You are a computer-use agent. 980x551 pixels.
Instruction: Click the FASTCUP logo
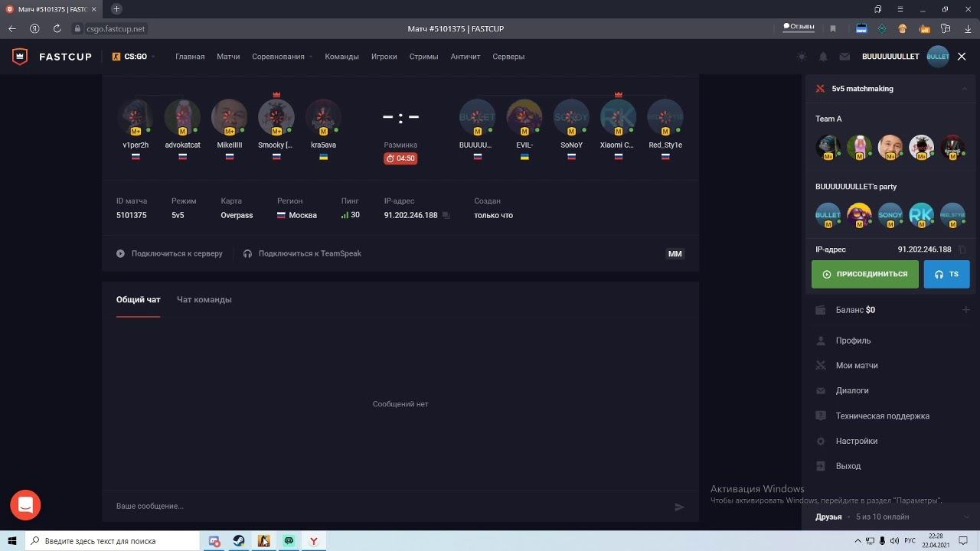52,57
